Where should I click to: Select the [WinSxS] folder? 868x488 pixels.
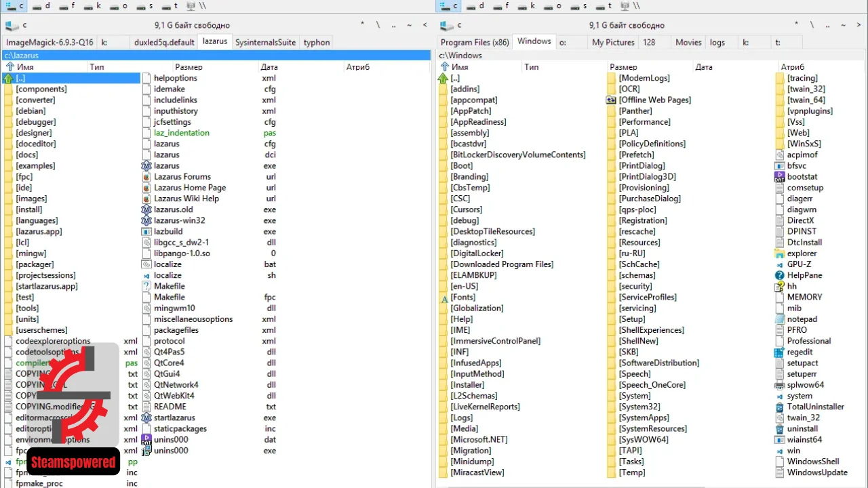(804, 144)
